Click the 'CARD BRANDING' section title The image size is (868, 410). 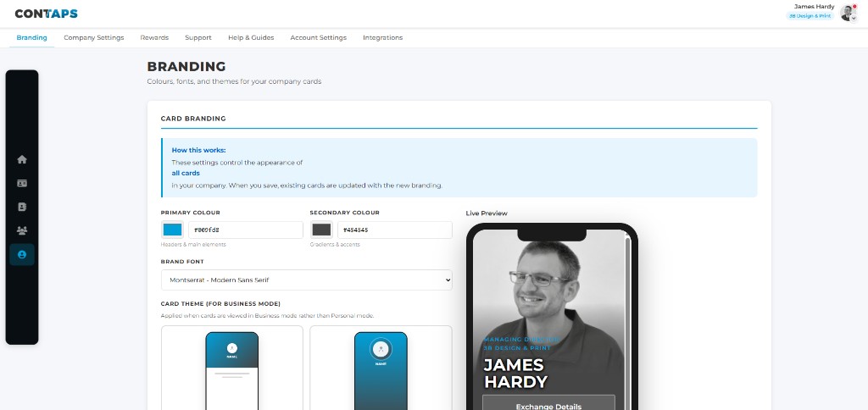193,119
